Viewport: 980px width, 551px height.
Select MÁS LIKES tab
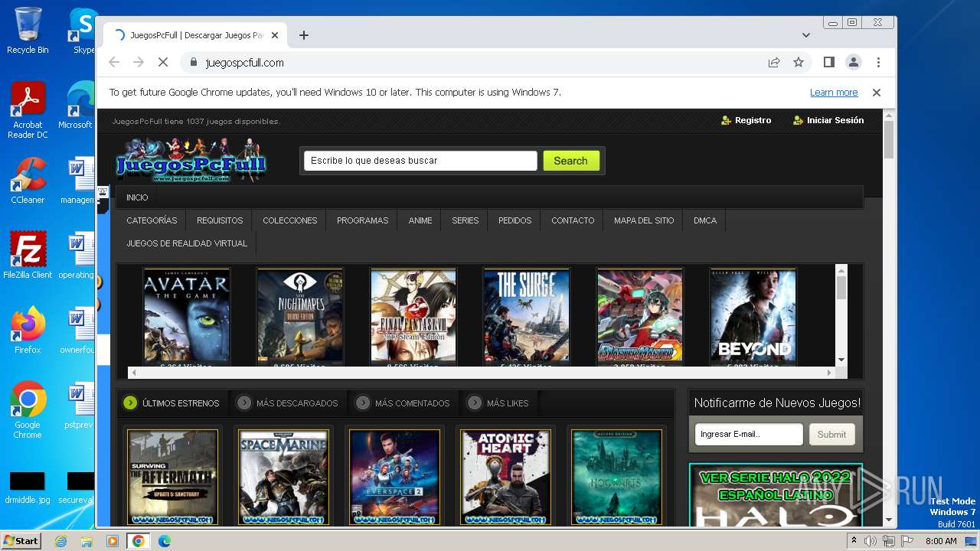(498, 403)
